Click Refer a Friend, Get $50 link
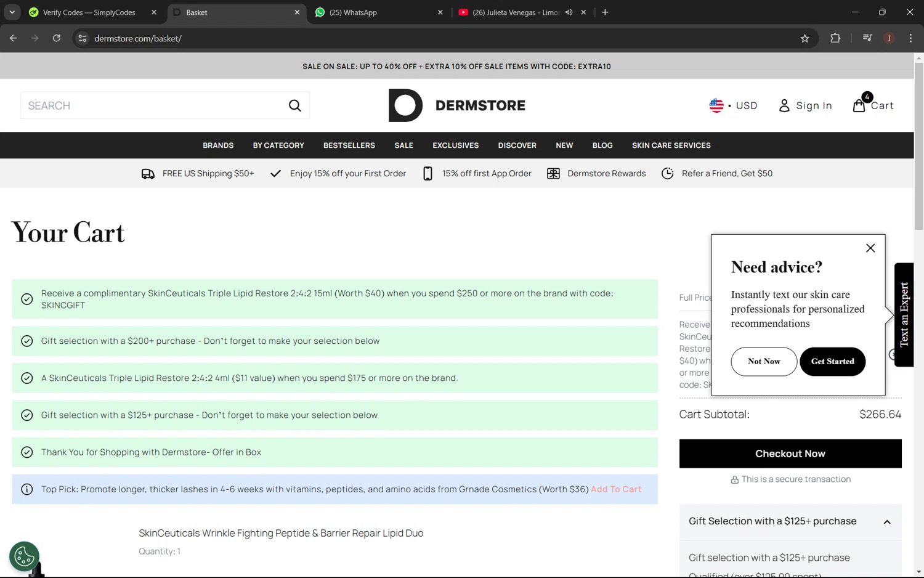This screenshot has height=578, width=924. pyautogui.click(x=727, y=174)
